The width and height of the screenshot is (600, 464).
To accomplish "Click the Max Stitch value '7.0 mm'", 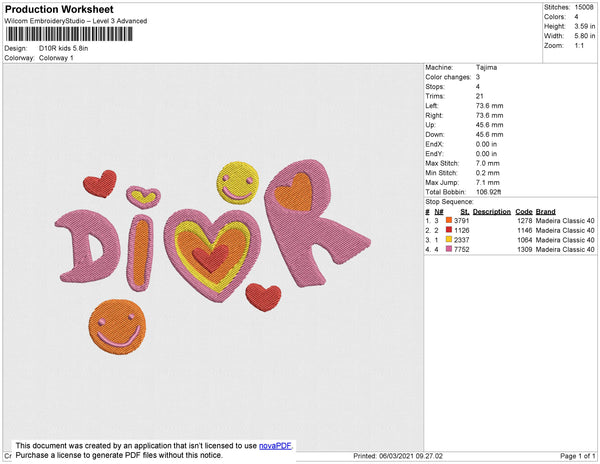I will click(488, 163).
